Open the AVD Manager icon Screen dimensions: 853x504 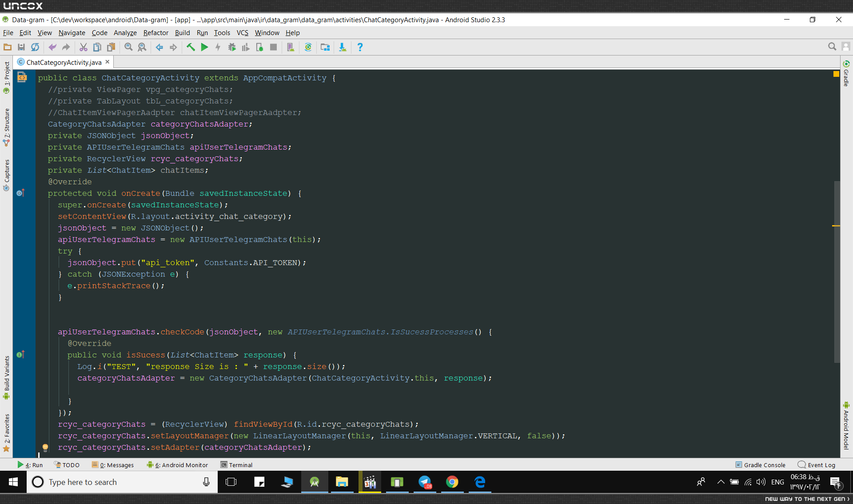click(x=291, y=47)
